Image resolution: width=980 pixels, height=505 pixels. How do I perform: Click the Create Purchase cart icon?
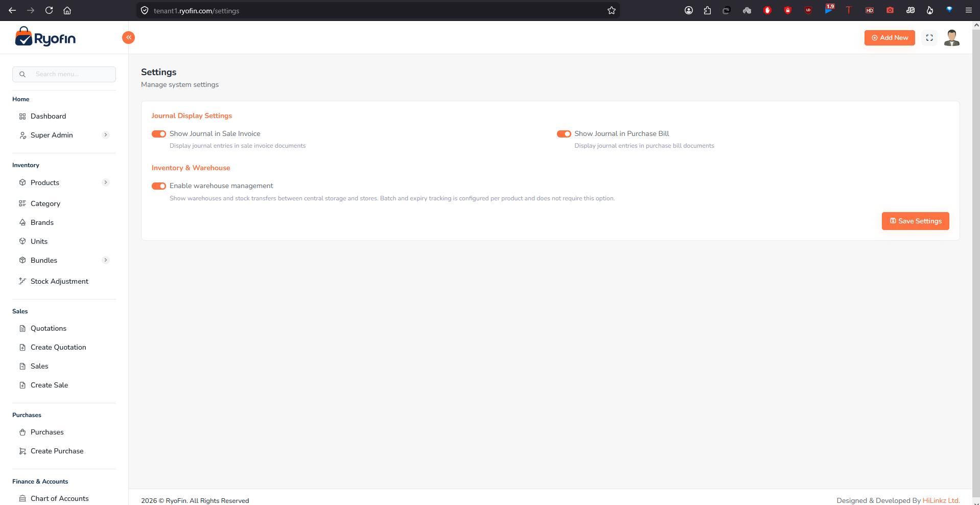[22, 451]
